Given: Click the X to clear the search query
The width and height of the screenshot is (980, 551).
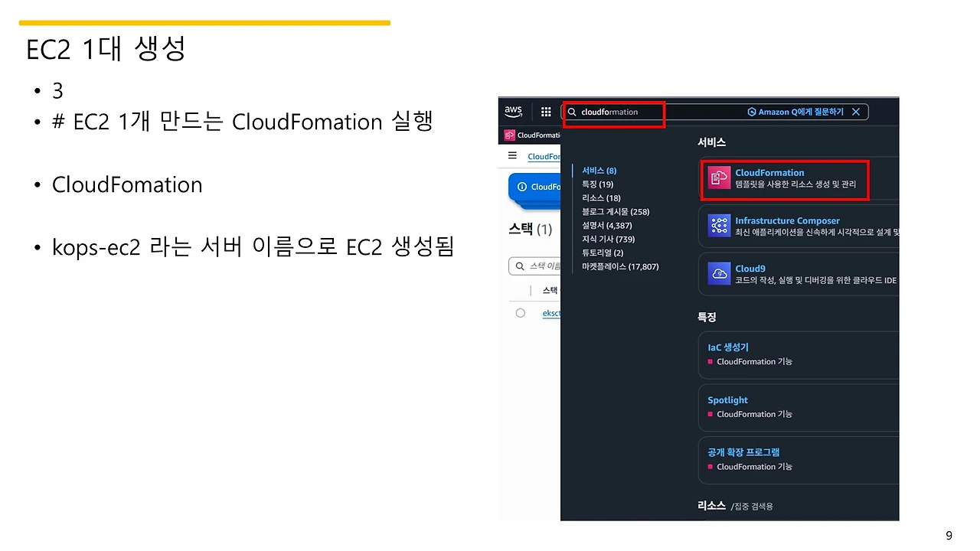Looking at the screenshot, I should coord(856,112).
